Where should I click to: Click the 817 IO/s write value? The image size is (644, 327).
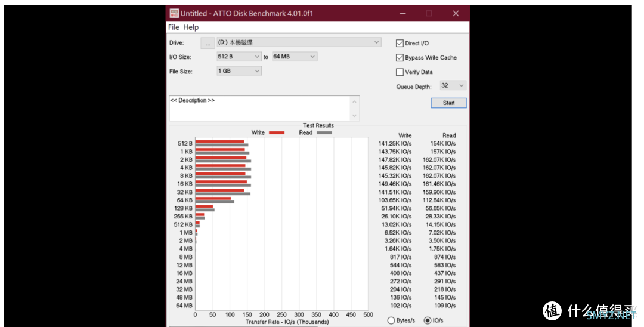pyautogui.click(x=401, y=257)
